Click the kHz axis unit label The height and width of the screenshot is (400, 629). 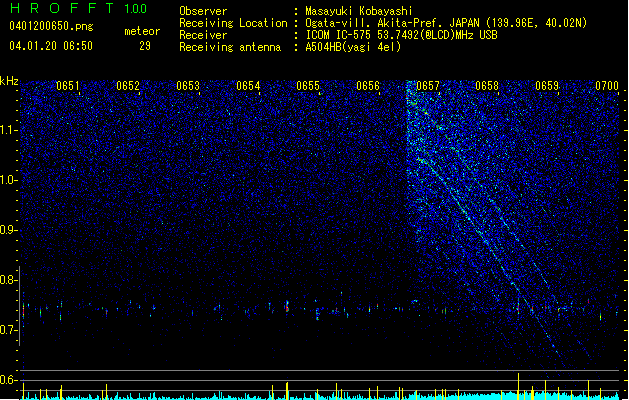[x=9, y=81]
